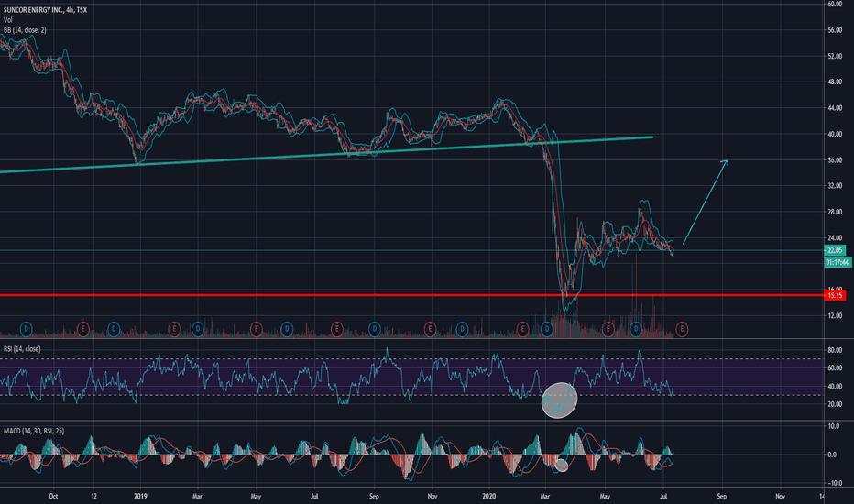Click the late-July 2019 earnings E marker
The height and width of the screenshot is (504, 854).
[336, 329]
